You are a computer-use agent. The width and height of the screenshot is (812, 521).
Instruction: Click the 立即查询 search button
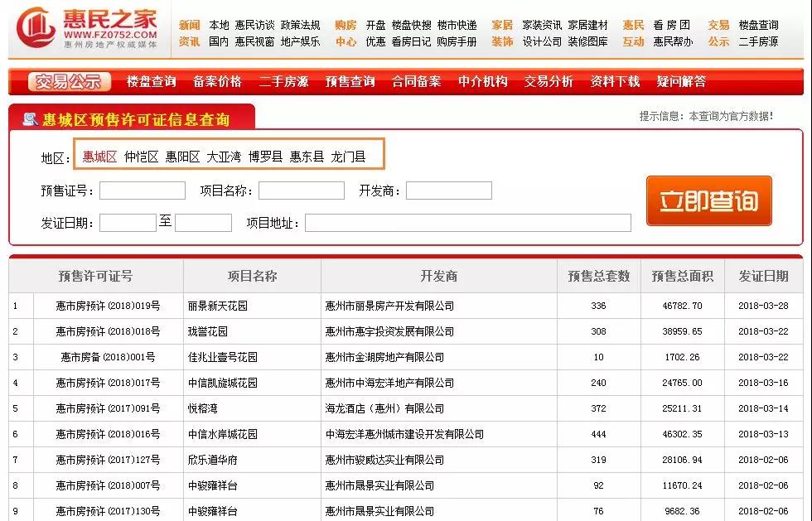709,201
